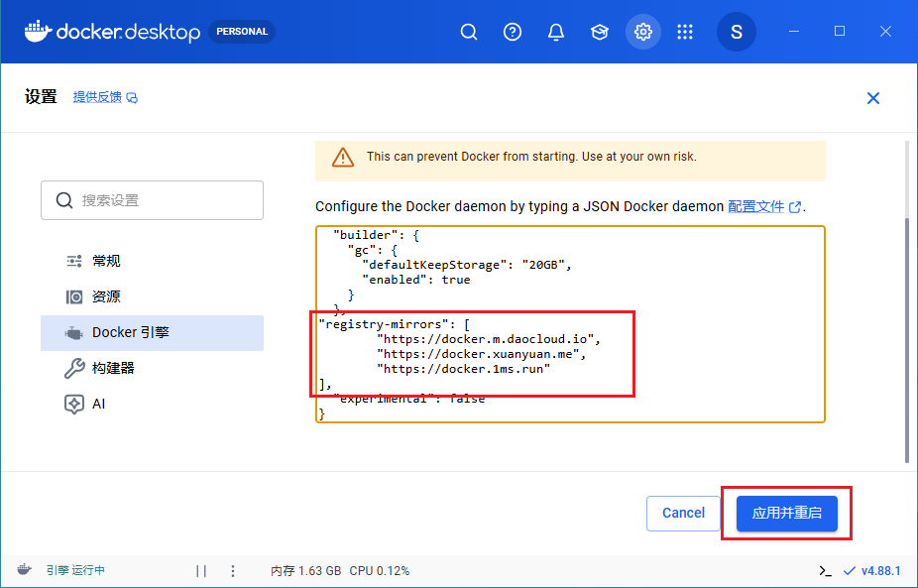Viewport: 918px width, 588px height.
Task: Close the settings panel with X
Action: [873, 98]
